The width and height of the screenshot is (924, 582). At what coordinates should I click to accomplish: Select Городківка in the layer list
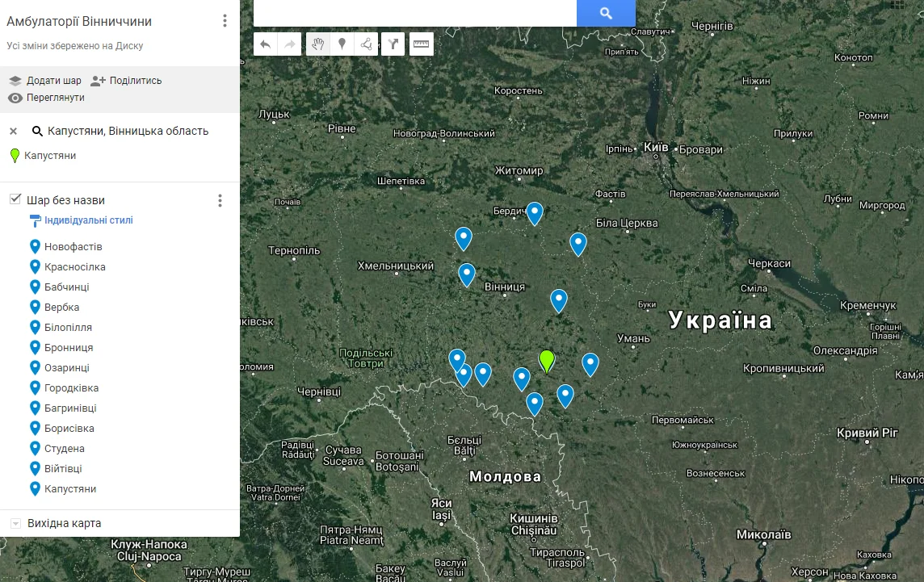coord(71,387)
